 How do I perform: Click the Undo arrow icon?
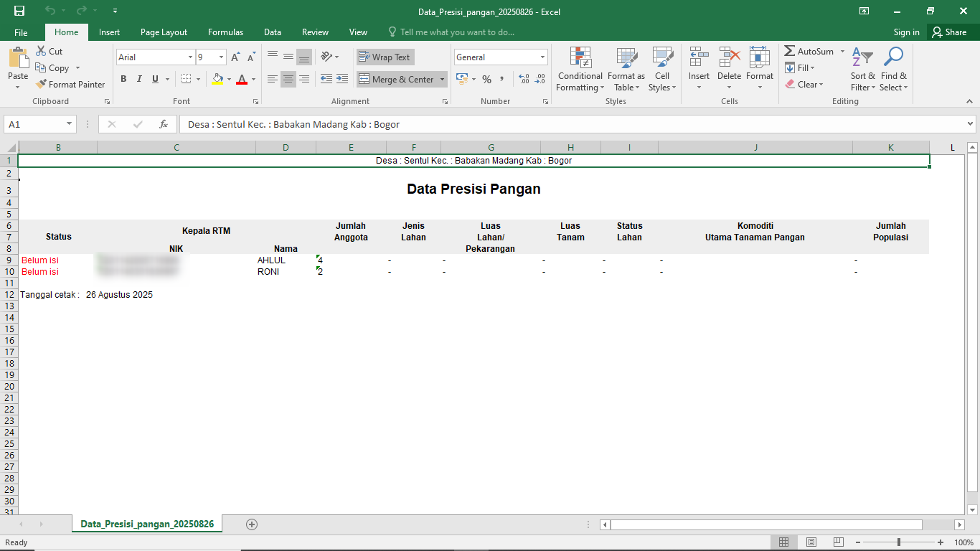point(50,11)
